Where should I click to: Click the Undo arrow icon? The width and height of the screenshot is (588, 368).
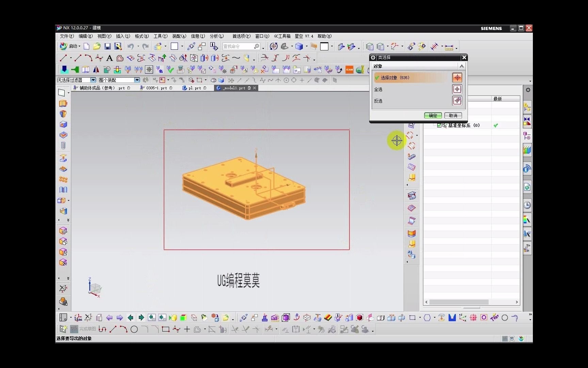[x=131, y=46]
